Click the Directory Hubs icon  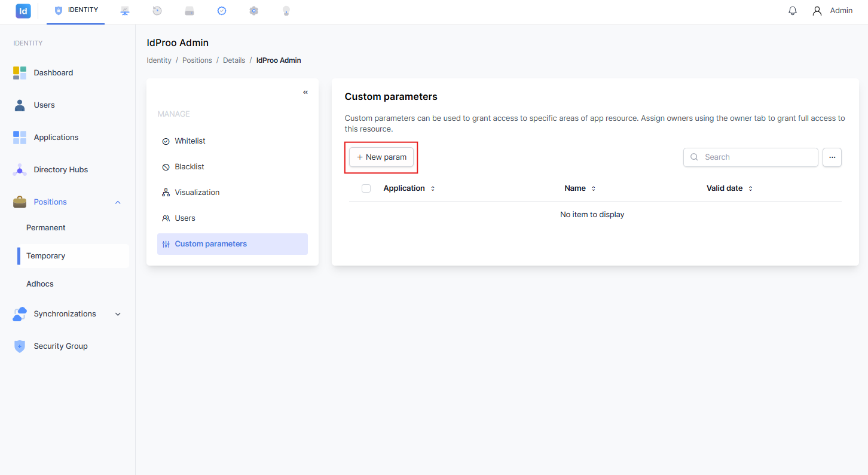(x=20, y=170)
